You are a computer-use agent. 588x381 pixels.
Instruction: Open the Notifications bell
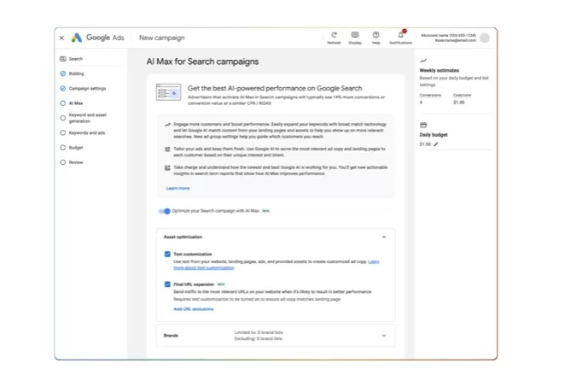pyautogui.click(x=401, y=35)
